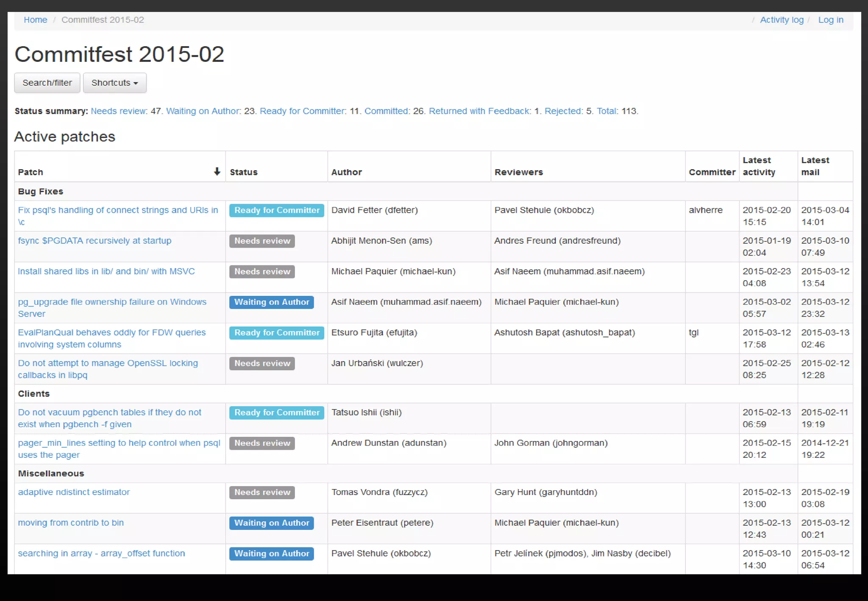Open the Shortcuts dropdown
The image size is (868, 601).
pos(114,83)
